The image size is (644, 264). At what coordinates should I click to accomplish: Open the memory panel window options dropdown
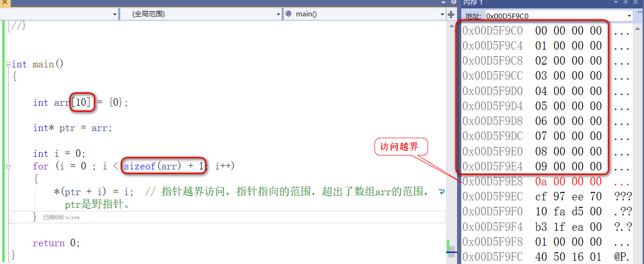(x=616, y=2)
